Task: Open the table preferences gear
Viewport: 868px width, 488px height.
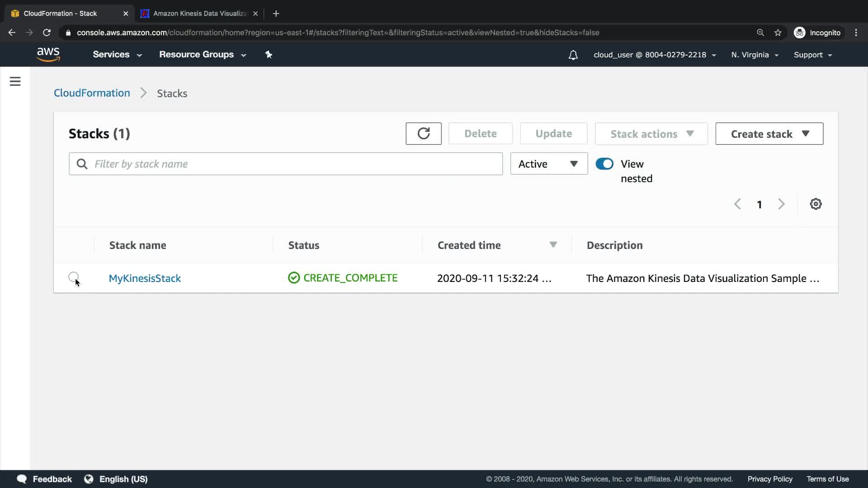Action: click(816, 204)
